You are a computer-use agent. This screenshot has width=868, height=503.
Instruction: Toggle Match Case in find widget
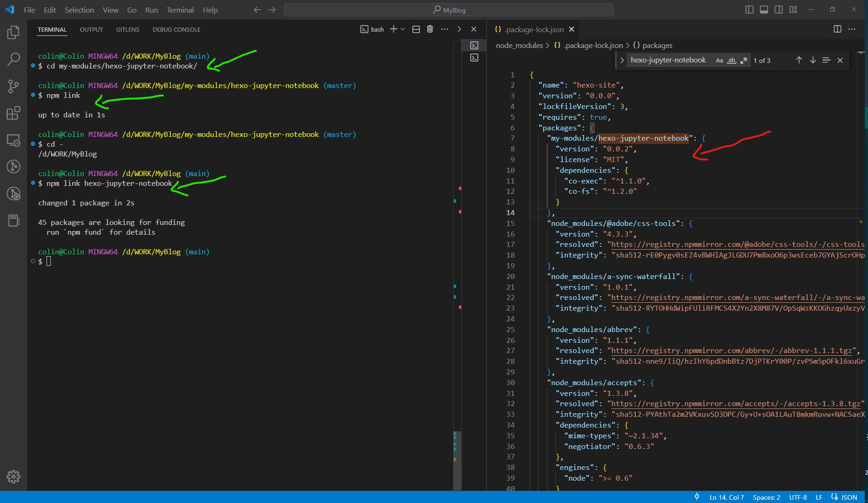point(719,60)
